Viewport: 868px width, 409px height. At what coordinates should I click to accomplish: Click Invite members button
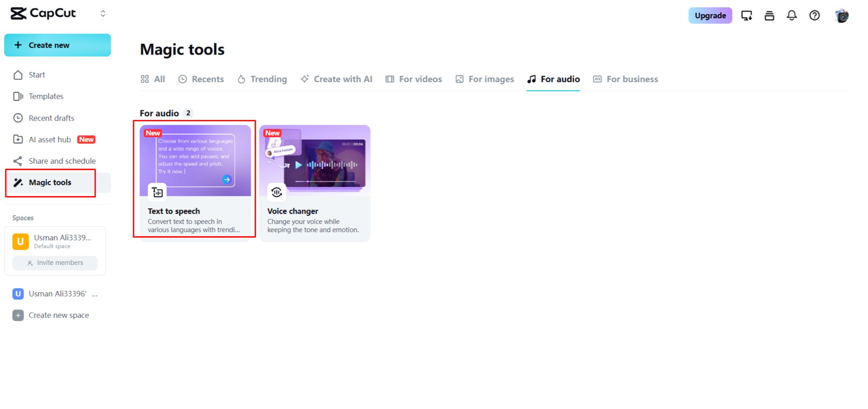55,263
